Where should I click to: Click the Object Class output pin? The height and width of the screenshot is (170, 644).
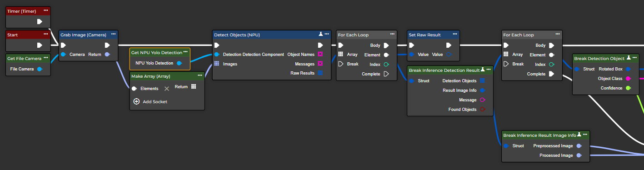pyautogui.click(x=629, y=79)
